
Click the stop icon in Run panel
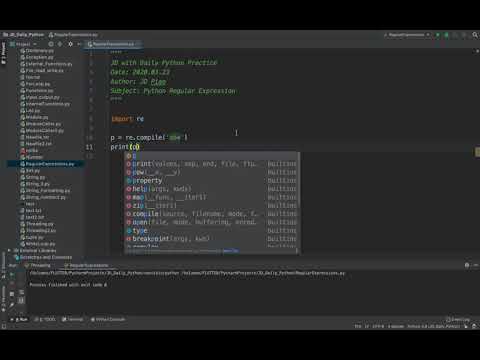click(x=12, y=284)
